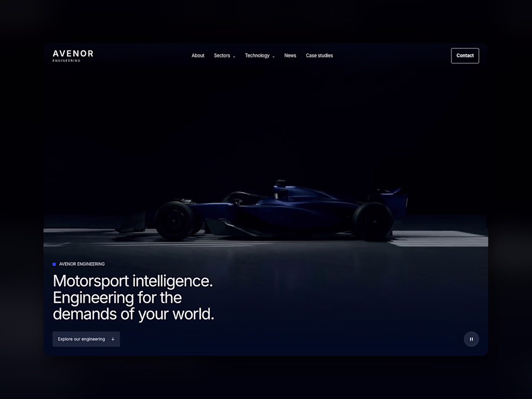Screen dimensions: 532x399
Task: Expand the Sectors dropdown menu
Action: click(224, 56)
